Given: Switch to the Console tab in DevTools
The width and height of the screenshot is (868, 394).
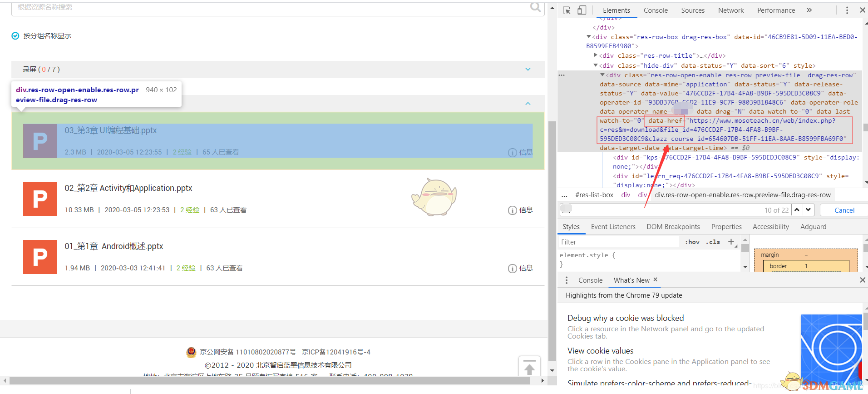Looking at the screenshot, I should tap(656, 10).
